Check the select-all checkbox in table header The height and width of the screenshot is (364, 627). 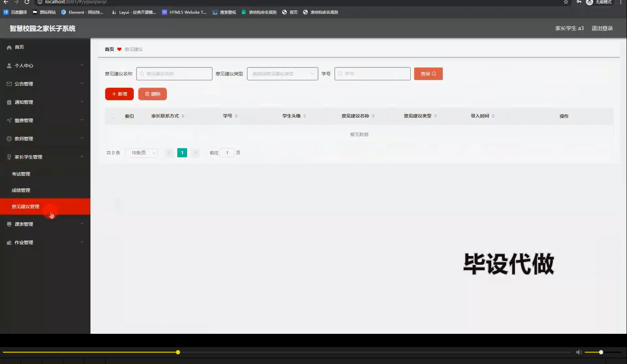[x=114, y=116]
